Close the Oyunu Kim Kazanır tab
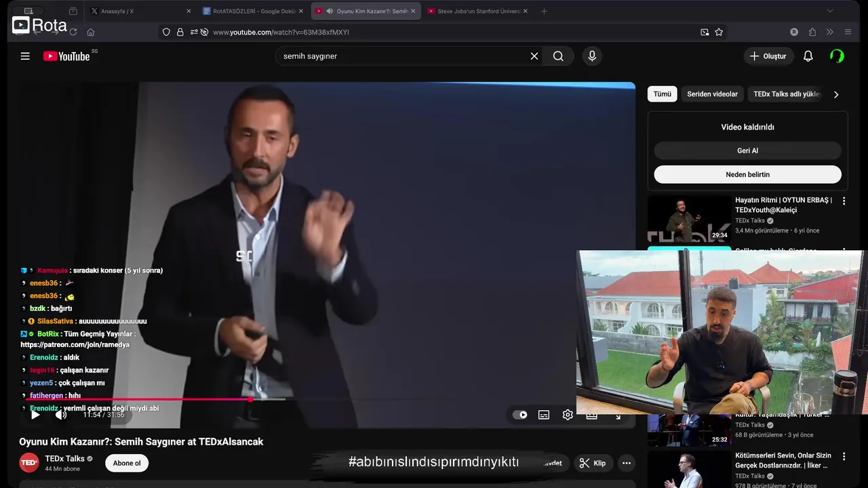 click(x=413, y=11)
